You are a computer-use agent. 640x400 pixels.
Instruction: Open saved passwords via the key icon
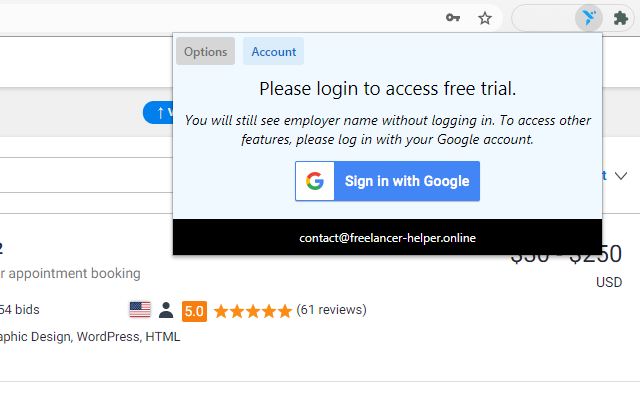(453, 17)
